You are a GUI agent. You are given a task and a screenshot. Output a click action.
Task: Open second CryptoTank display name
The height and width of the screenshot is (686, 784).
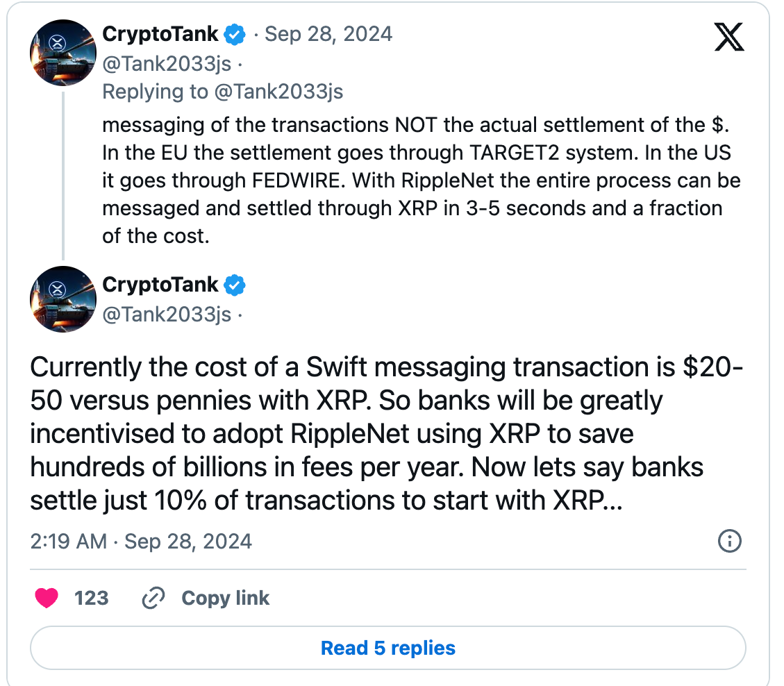(x=160, y=285)
